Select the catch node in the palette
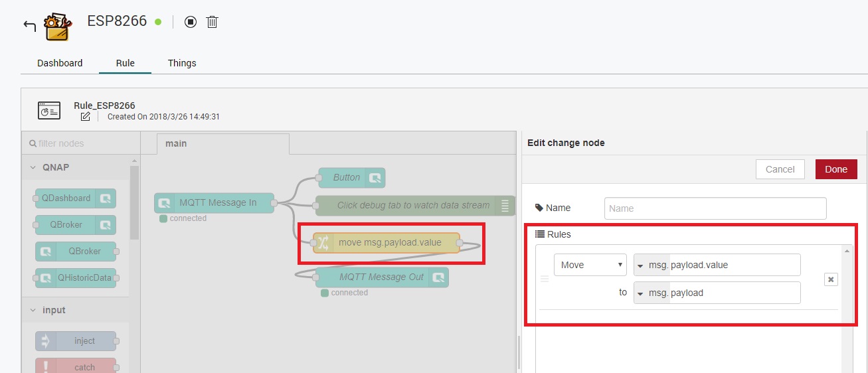The image size is (868, 373). (x=76, y=366)
